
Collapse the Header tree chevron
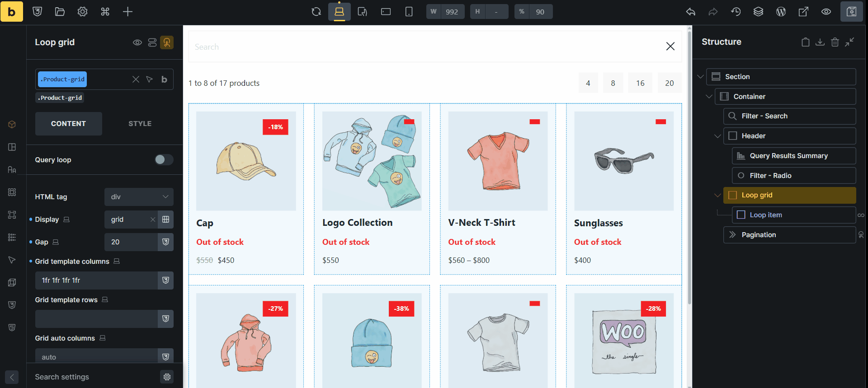click(x=717, y=136)
